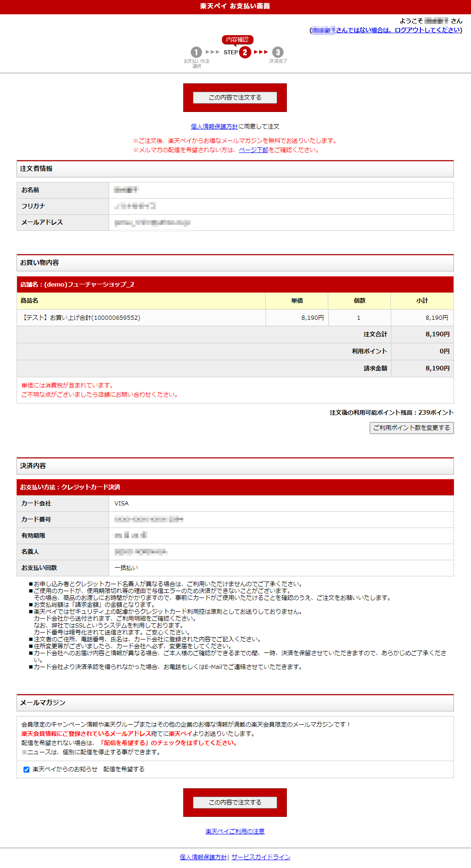Click the step 1 circle for お支払い方法選択
This screenshot has width=471, height=868.
(x=196, y=52)
